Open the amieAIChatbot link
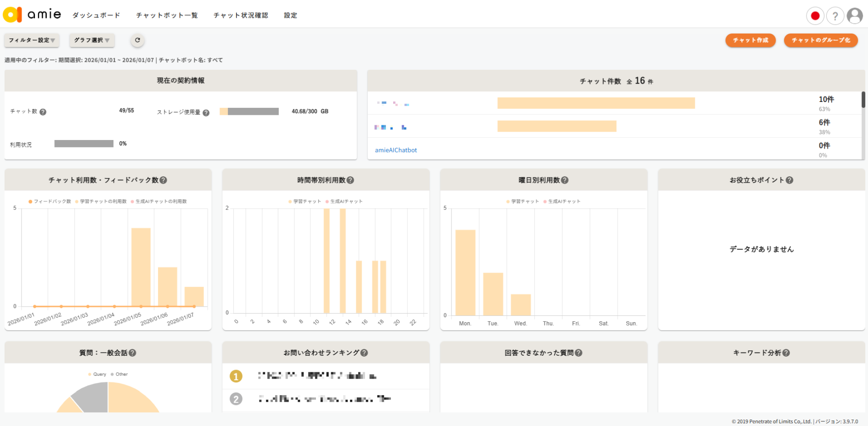Screen dimensions: 868x426 coord(396,150)
